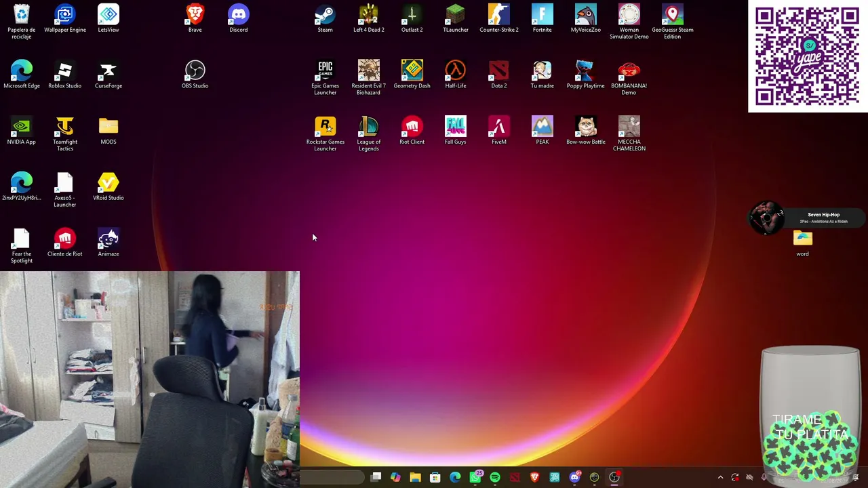Click the Teamfight Tactics desktop icon
This screenshot has height=488, width=868.
point(65,134)
